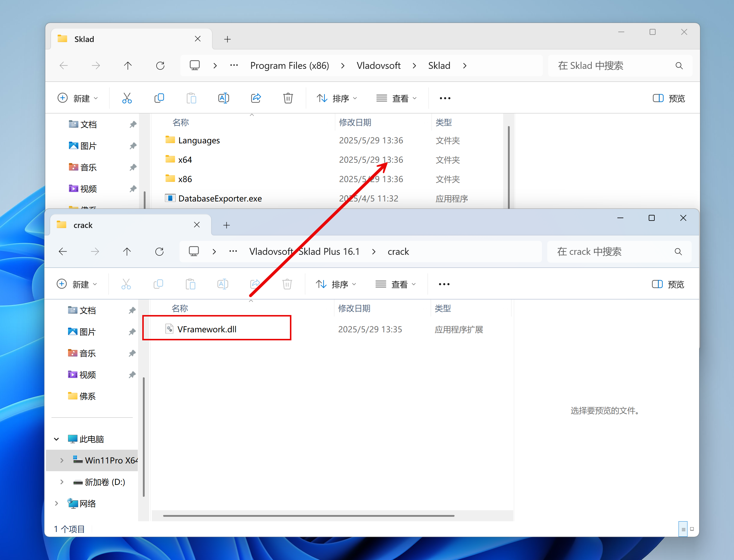Click the horizontal scrollbar in crack file list
Image resolution: width=734 pixels, height=560 pixels.
[308, 516]
